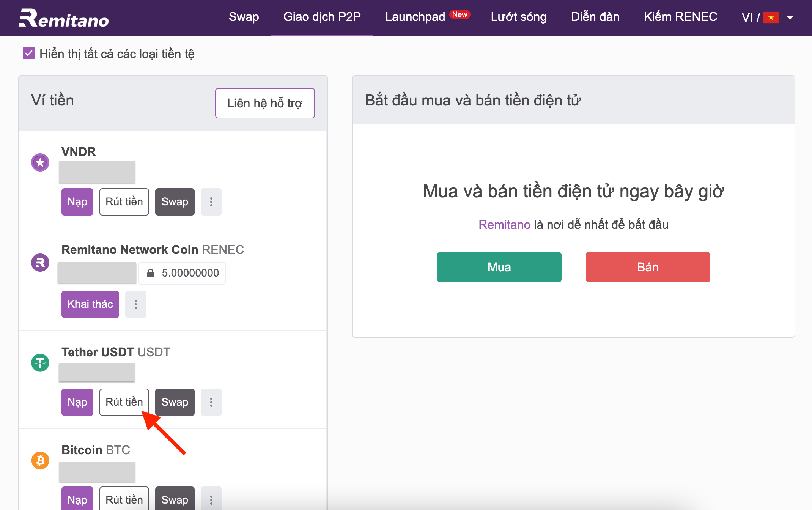Open Launchpad in the top navigation
Screen dimensions: 812x510
tap(415, 17)
